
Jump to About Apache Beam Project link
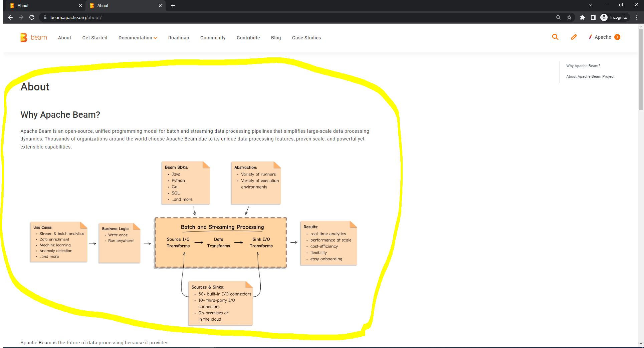pos(590,76)
